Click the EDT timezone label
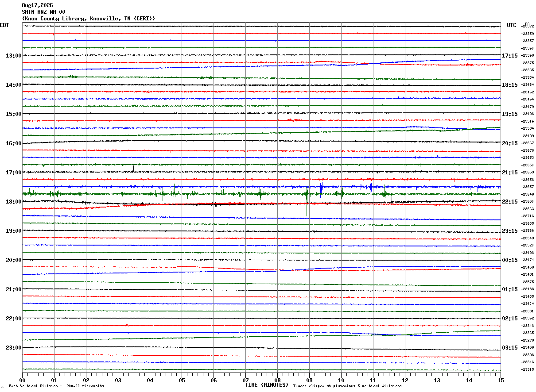The image size is (536, 392). click(4, 25)
